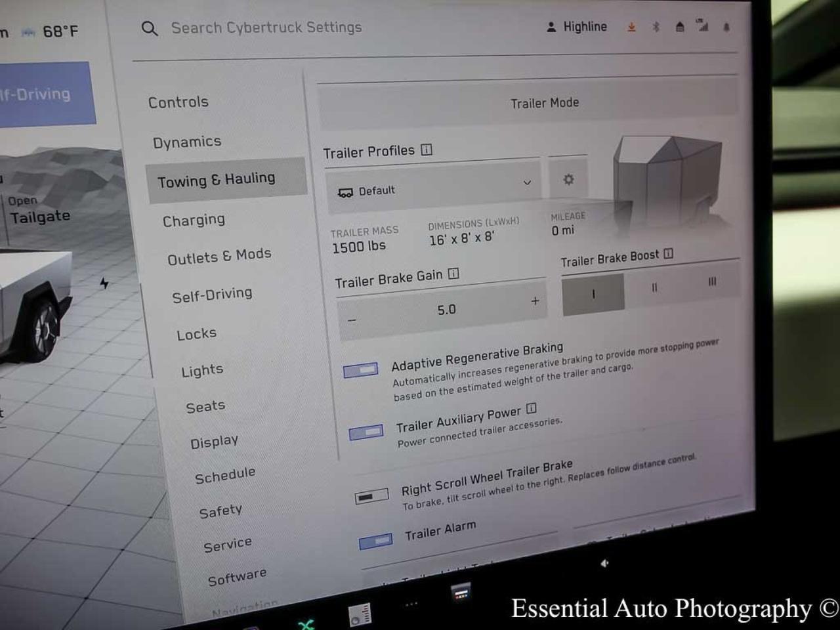Tap the blue Self-Driving button
Screen dimensions: 840x630
coord(45,94)
